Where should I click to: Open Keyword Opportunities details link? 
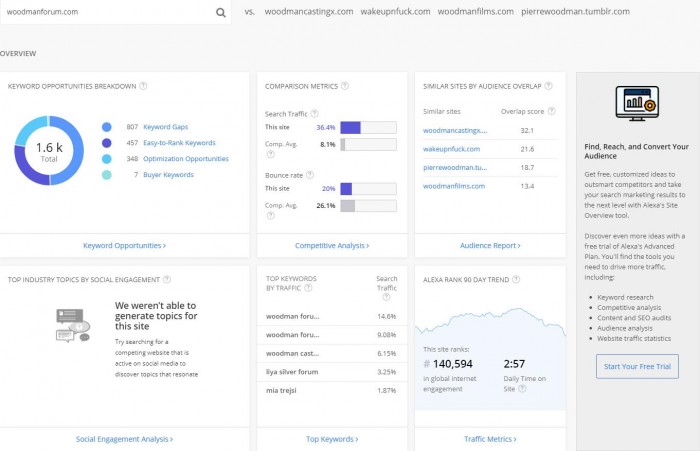pos(125,245)
